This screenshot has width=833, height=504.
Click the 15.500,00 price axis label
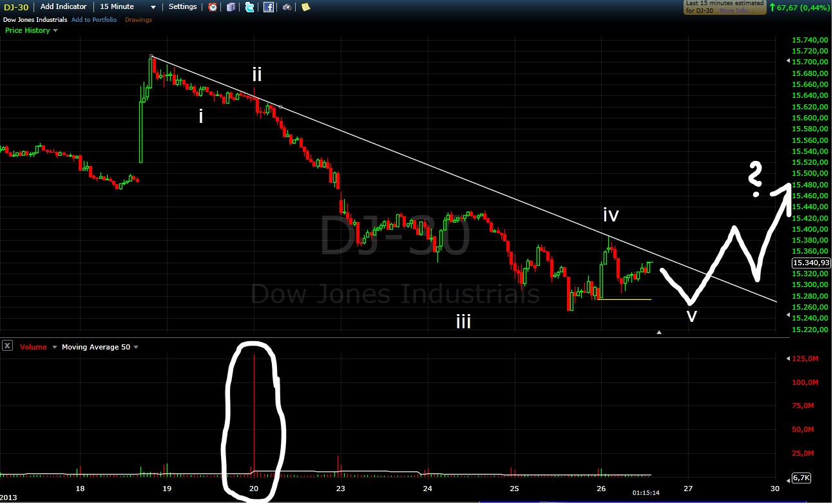[x=809, y=174]
